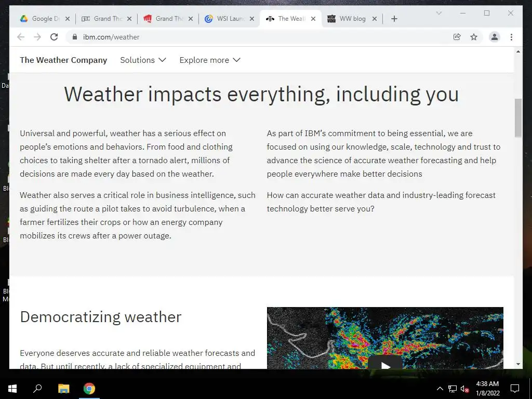
Task: Go back to the previous page
Action: pos(21,37)
